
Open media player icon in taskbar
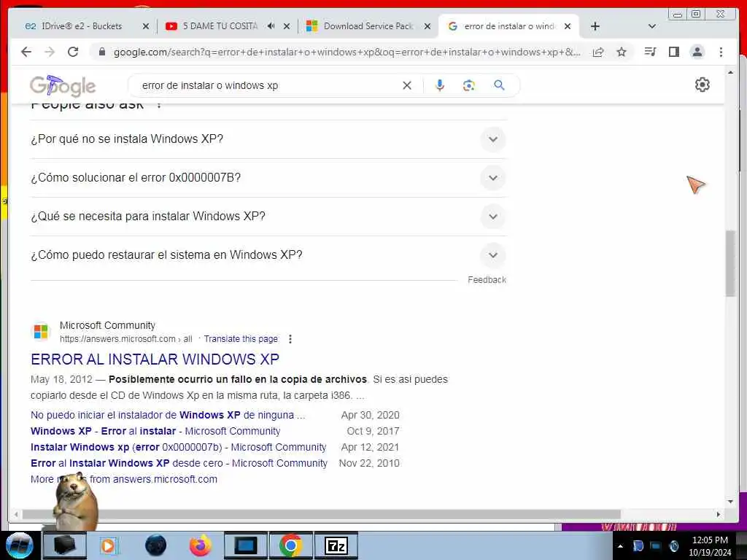pos(109,545)
